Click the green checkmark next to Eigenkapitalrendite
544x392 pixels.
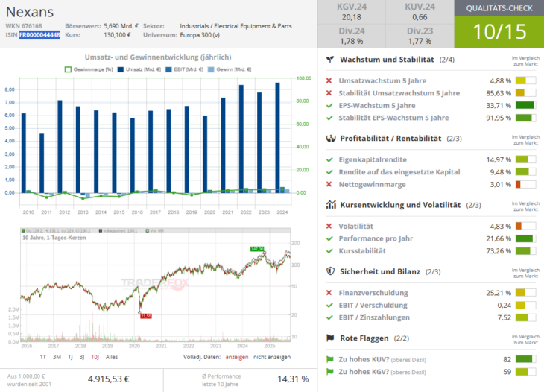pyautogui.click(x=329, y=159)
